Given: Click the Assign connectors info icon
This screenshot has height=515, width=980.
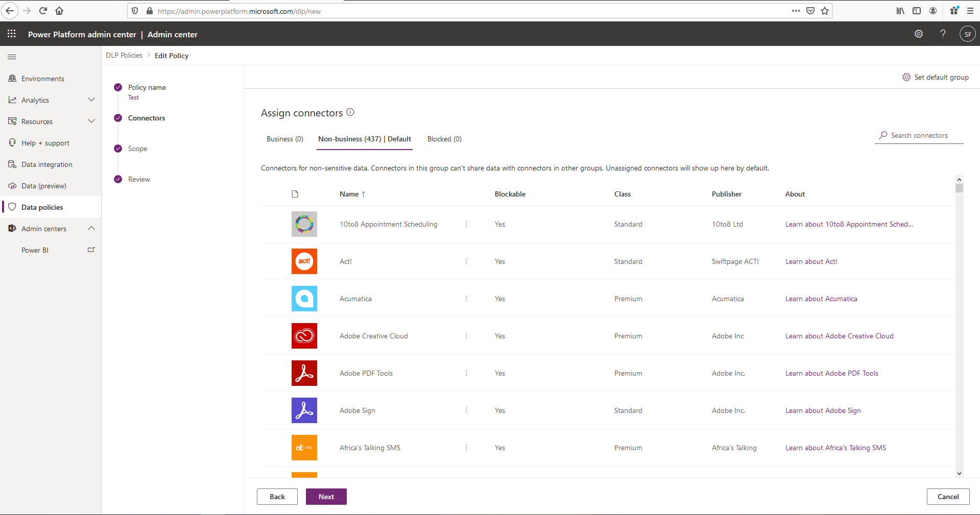Looking at the screenshot, I should click(350, 112).
